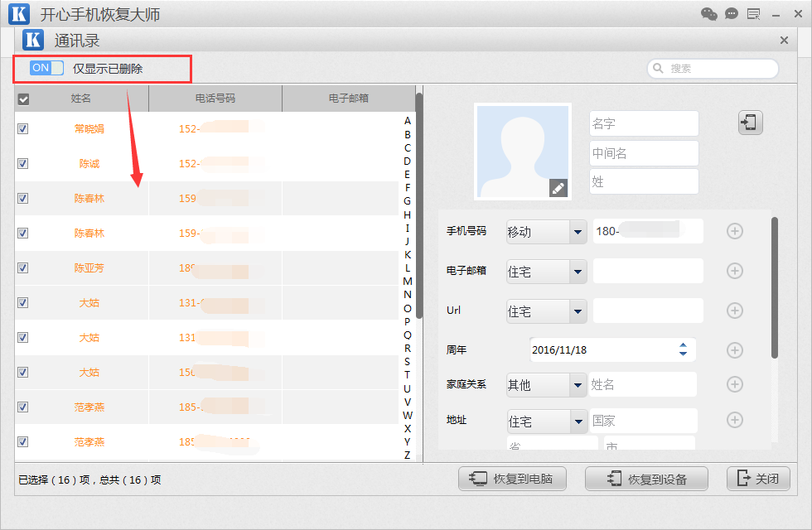Click the K logo beside 通讯录

click(x=33, y=40)
